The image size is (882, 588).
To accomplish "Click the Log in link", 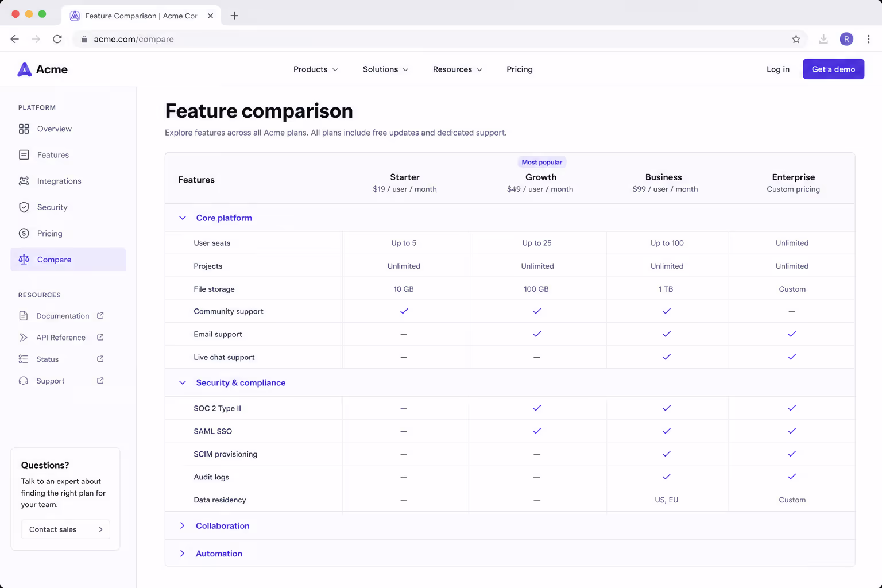I will click(x=778, y=69).
